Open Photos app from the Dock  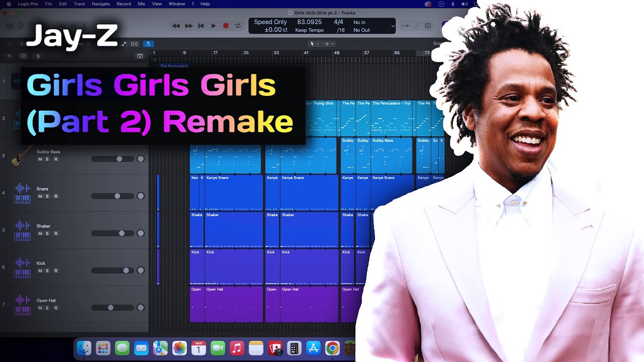(180, 348)
